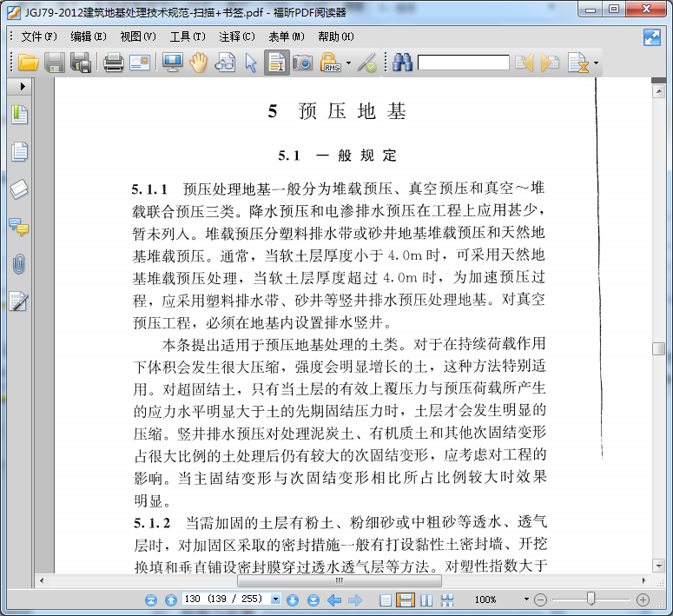Click the pen with green checkmark icon
Viewport: 673px width, 616px height.
367,63
